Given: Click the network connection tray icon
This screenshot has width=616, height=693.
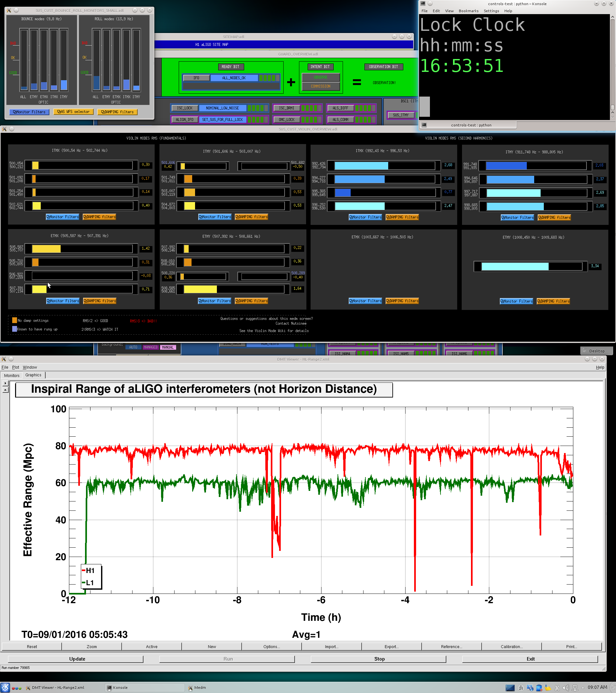Looking at the screenshot, I should point(575,688).
